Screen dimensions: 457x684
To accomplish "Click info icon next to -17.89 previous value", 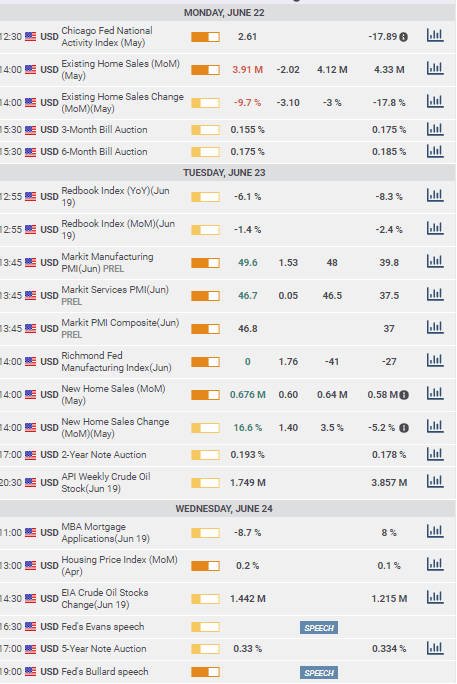I will pyautogui.click(x=404, y=37).
